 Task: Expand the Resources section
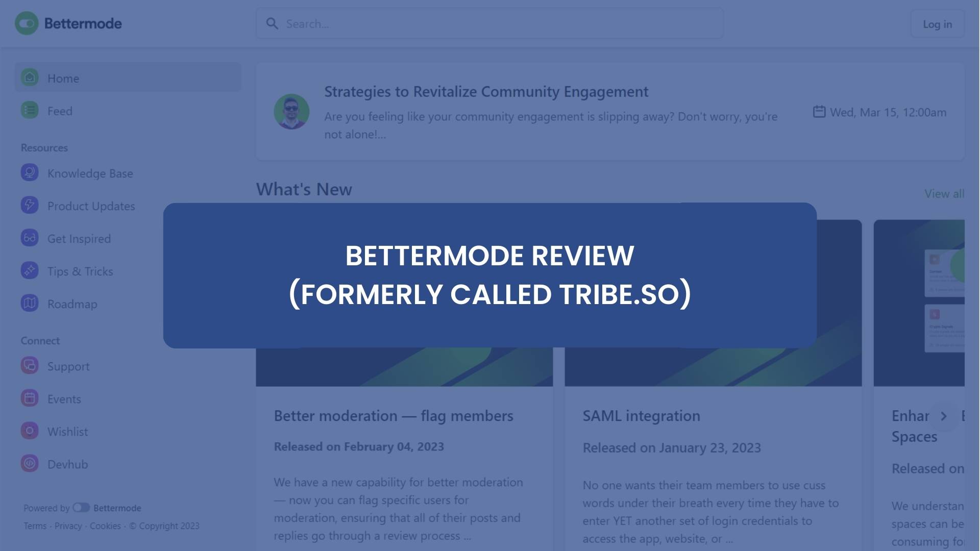tap(44, 146)
